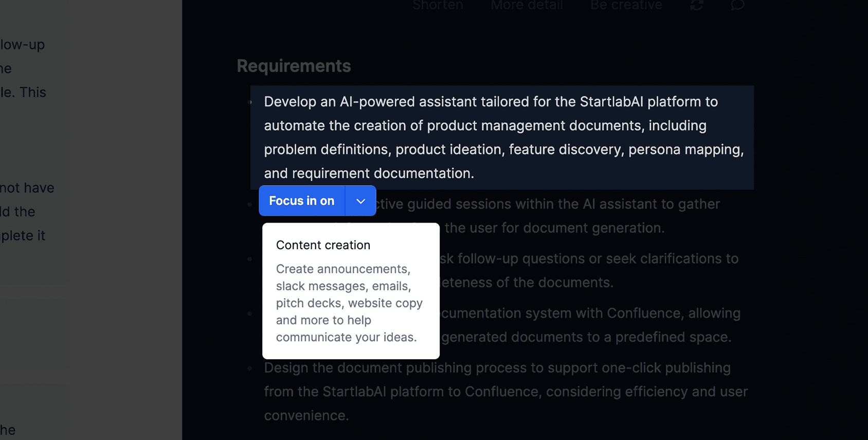The width and height of the screenshot is (868, 440).
Task: Open the bottom card in left sidebar
Action: [x=34, y=414]
